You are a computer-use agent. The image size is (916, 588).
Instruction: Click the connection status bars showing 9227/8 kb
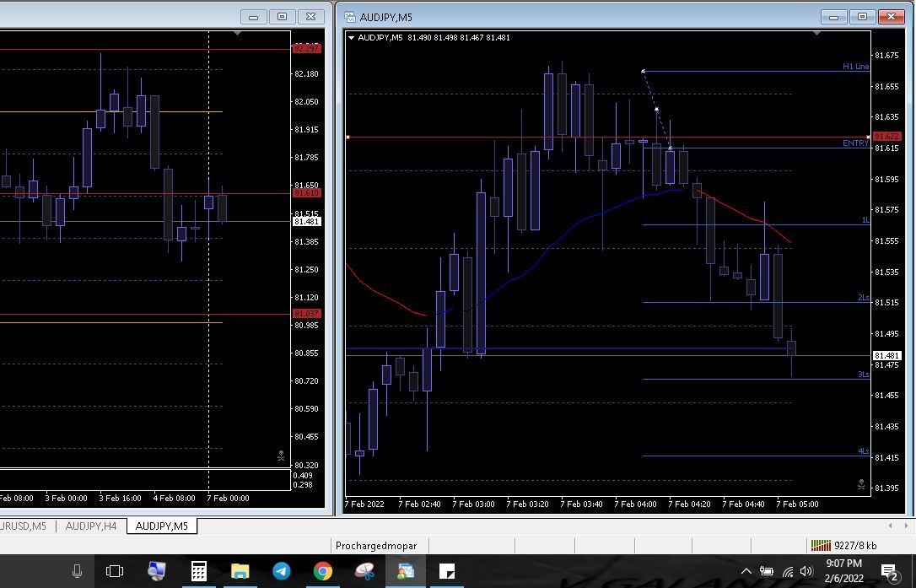820,546
